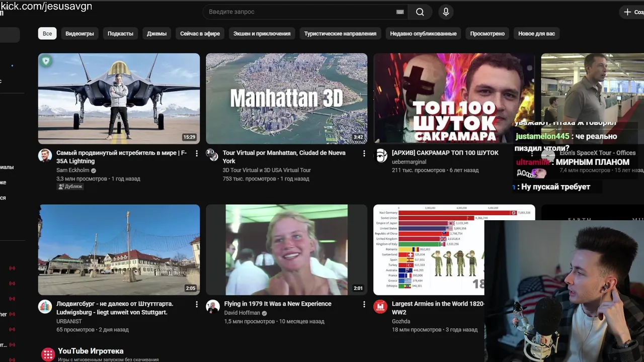Image resolution: width=644 pixels, height=362 pixels.
Task: Open menu for Flying in 1979 video
Action: (364, 304)
